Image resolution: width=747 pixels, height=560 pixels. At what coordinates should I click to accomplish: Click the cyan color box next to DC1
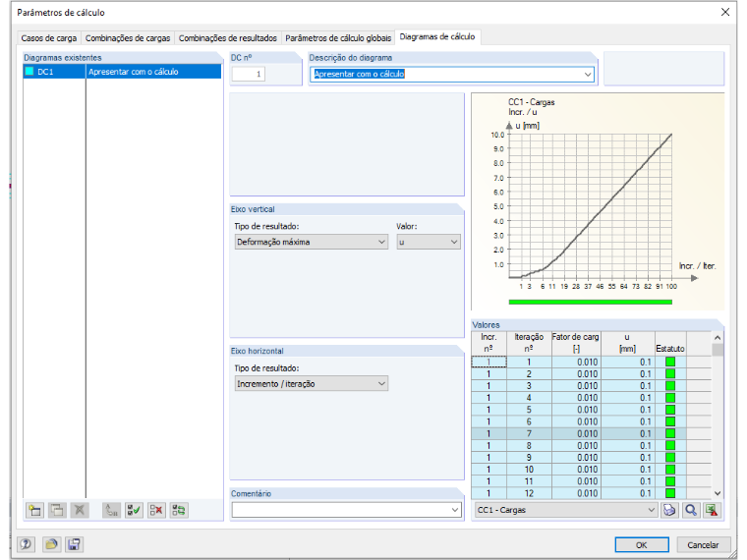pos(29,72)
